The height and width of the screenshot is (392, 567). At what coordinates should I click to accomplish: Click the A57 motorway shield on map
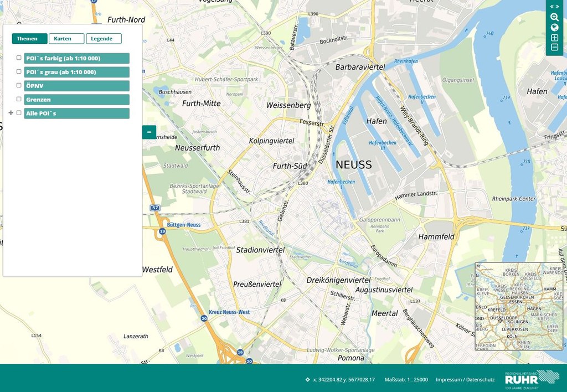click(155, 208)
